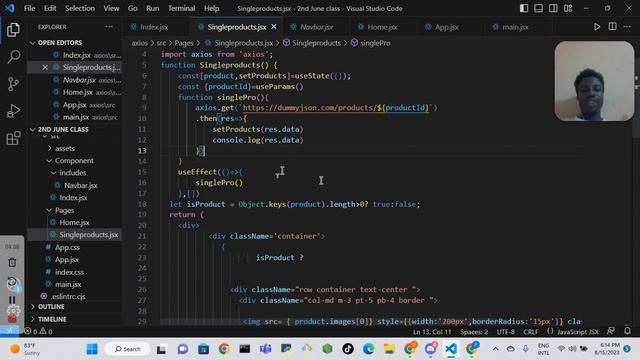640x360 pixels.
Task: Switch to the Navbar.jsx tab
Action: tap(316, 27)
